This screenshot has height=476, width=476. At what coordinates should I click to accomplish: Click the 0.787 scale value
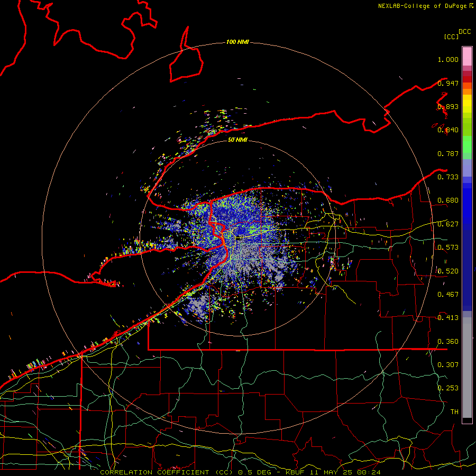coord(448,153)
